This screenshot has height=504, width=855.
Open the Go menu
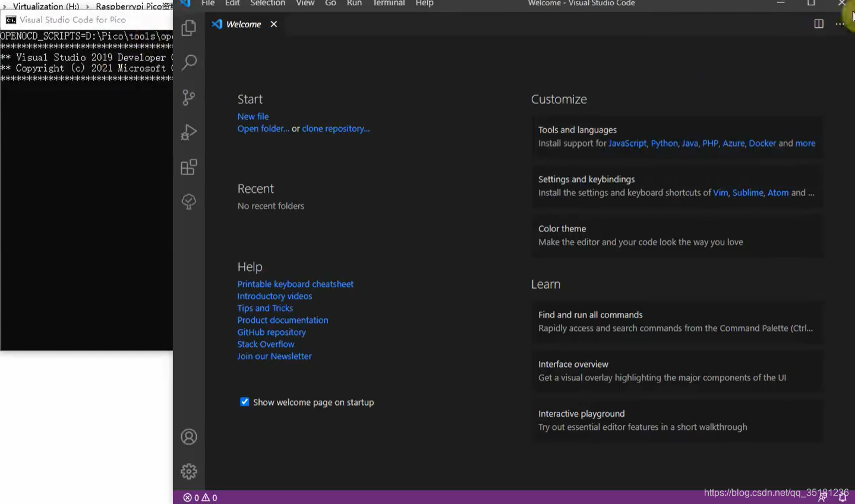[x=330, y=3]
